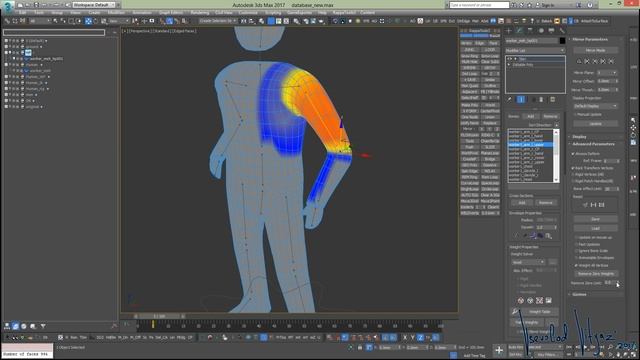Click Save button in Advanced Parameters

(x=596, y=220)
